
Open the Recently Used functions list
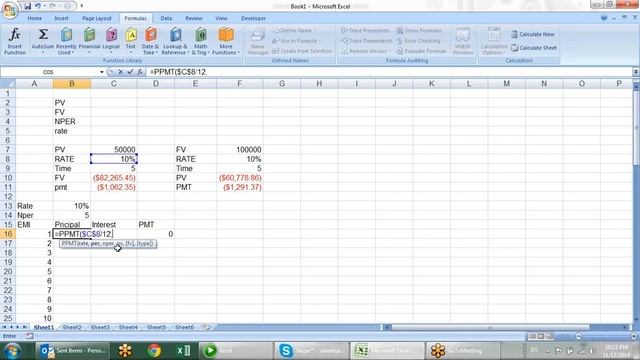pyautogui.click(x=66, y=41)
